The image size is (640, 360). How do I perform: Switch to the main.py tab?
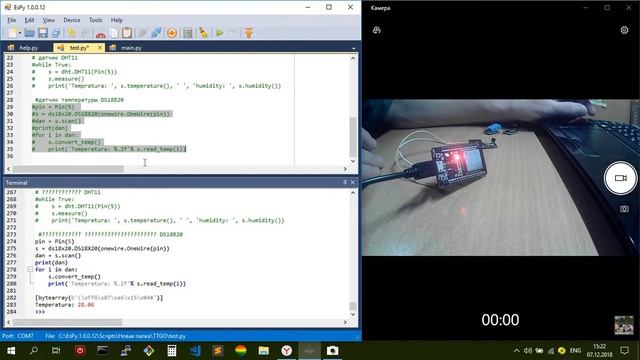(131, 48)
